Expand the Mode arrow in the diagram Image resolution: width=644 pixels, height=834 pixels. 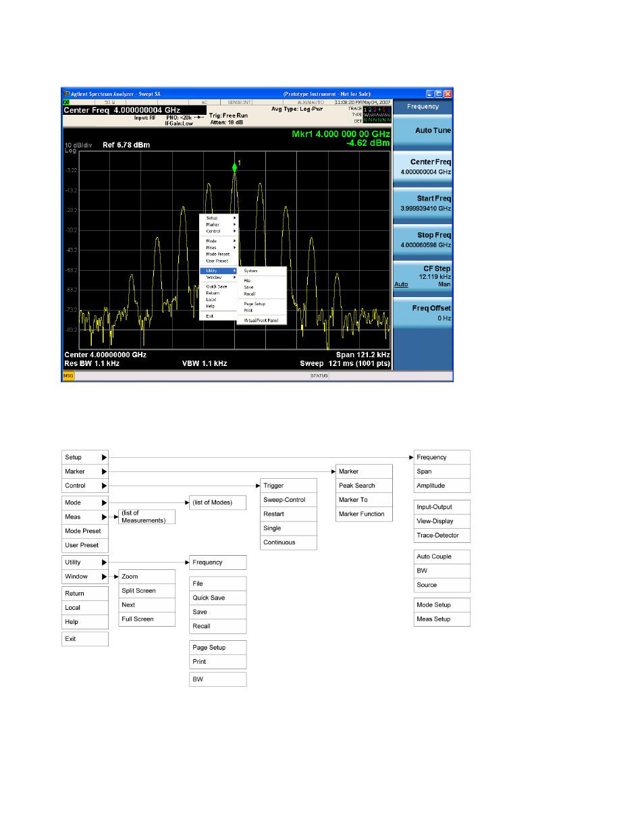pos(104,502)
